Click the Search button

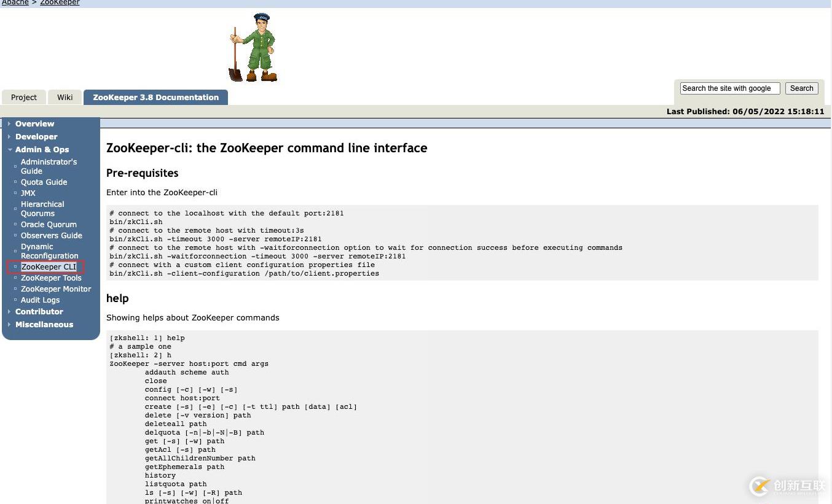[x=801, y=88]
